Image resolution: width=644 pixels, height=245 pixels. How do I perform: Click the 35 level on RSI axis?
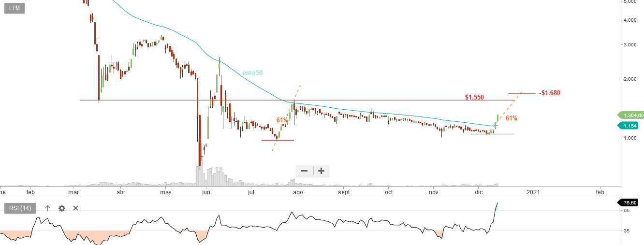pyautogui.click(x=626, y=231)
